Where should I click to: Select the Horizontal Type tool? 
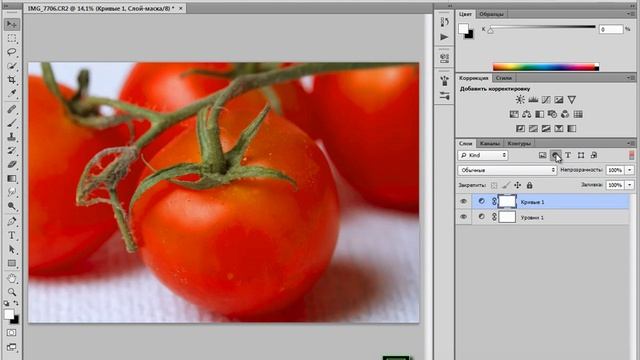pyautogui.click(x=11, y=236)
